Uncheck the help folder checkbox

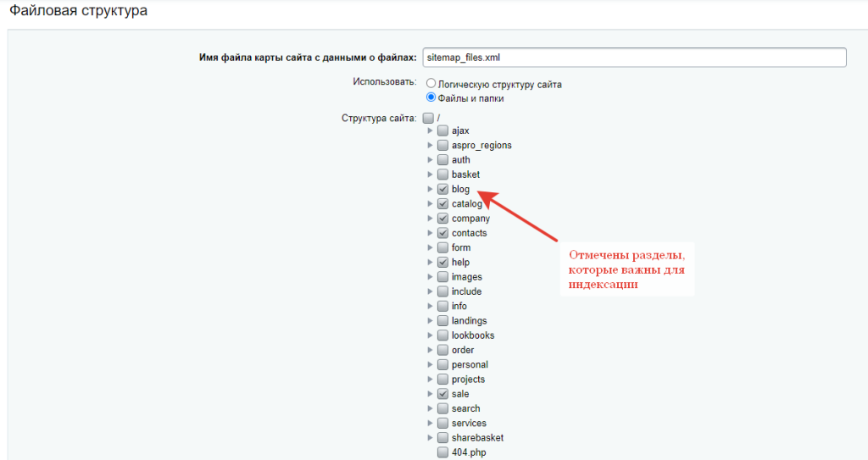click(442, 263)
